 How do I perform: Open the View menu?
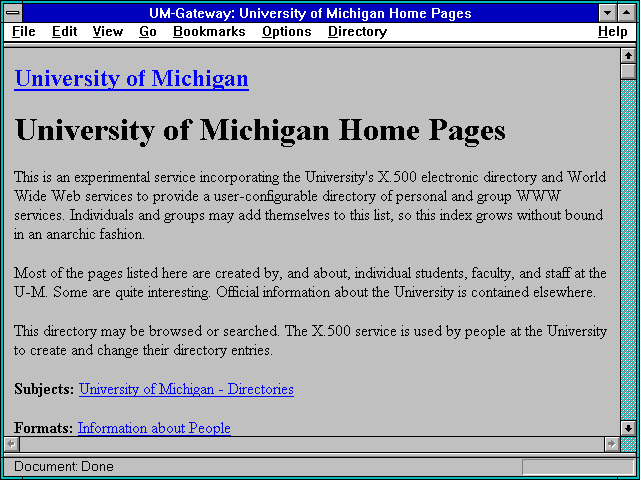pos(107,32)
